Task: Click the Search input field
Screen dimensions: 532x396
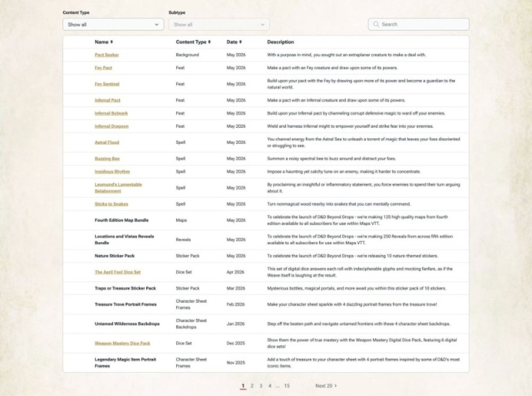Action: [419, 24]
